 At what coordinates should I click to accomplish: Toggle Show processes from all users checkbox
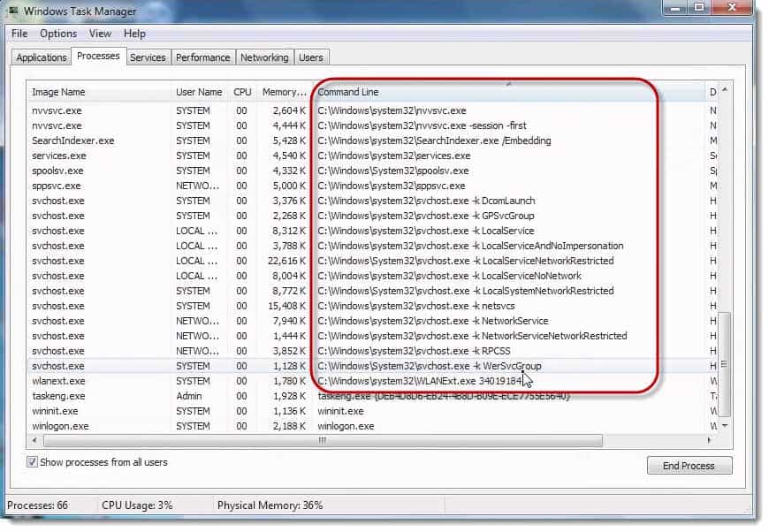coord(32,462)
